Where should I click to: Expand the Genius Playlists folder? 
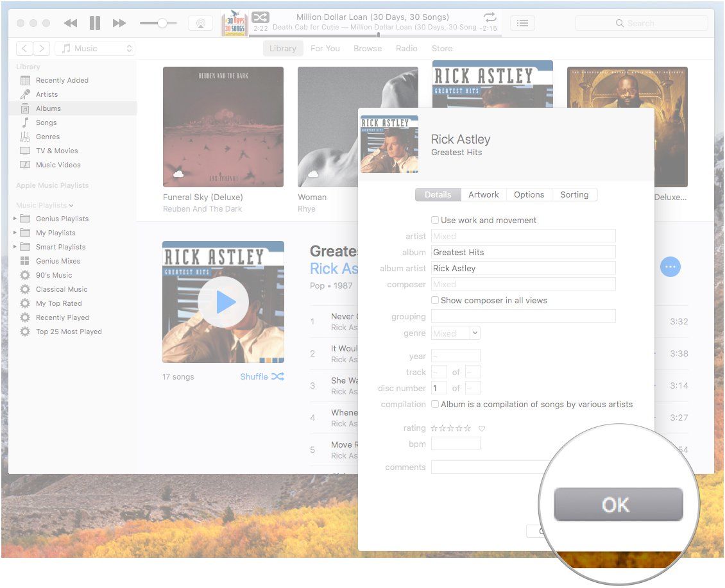tap(13, 218)
